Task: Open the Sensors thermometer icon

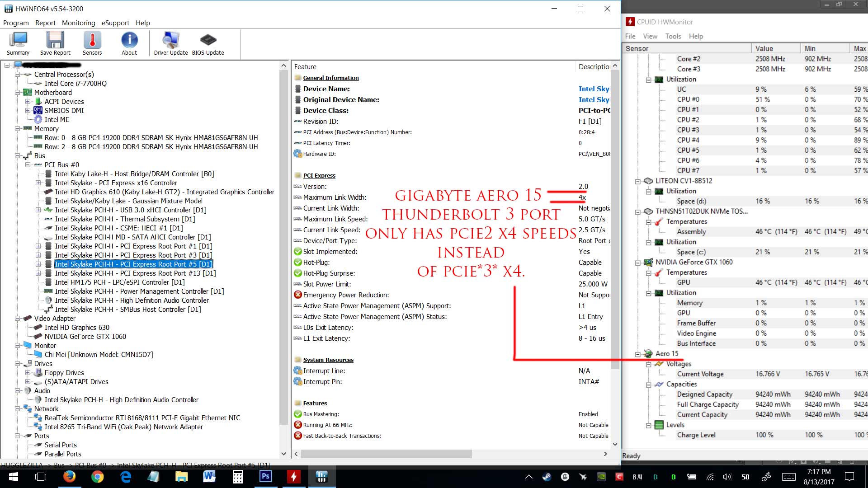Action: [92, 43]
